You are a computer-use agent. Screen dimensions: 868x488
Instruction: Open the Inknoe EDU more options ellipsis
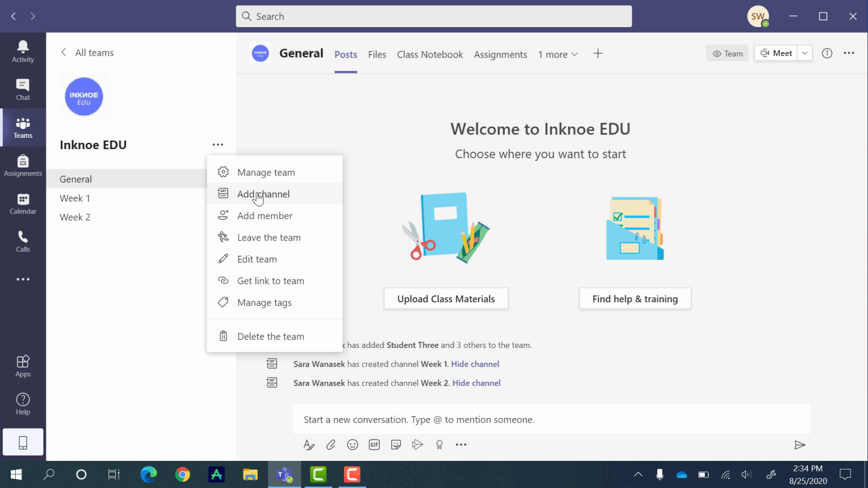[x=218, y=145]
